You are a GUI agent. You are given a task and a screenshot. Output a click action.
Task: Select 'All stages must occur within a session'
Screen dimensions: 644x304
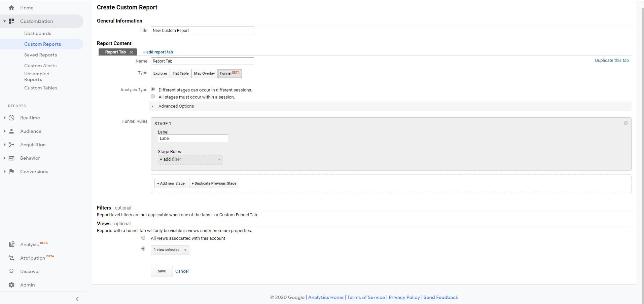click(153, 97)
